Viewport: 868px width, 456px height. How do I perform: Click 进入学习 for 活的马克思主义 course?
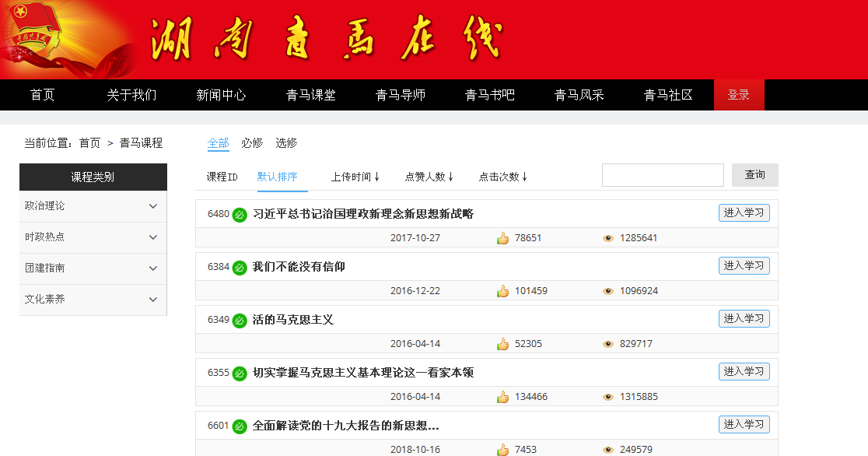(744, 318)
